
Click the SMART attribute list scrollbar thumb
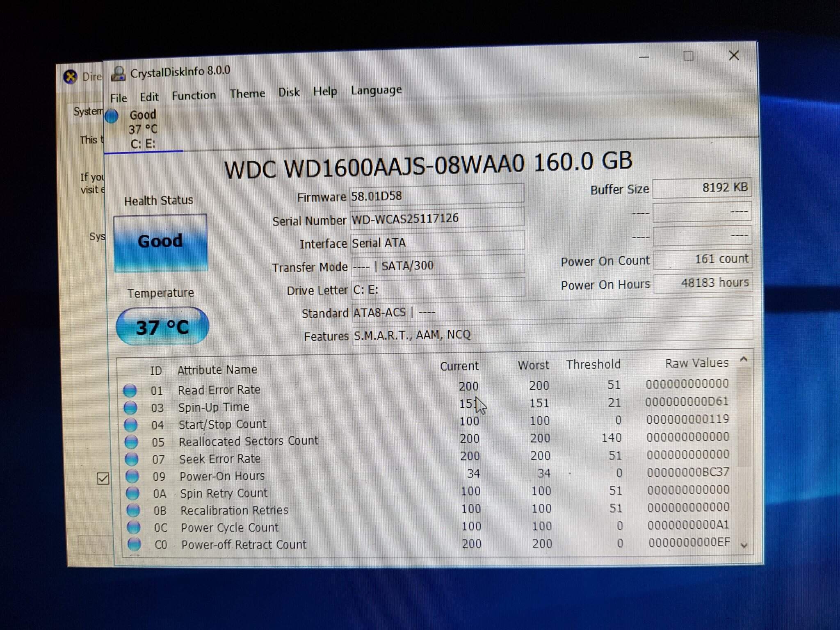coord(744,416)
